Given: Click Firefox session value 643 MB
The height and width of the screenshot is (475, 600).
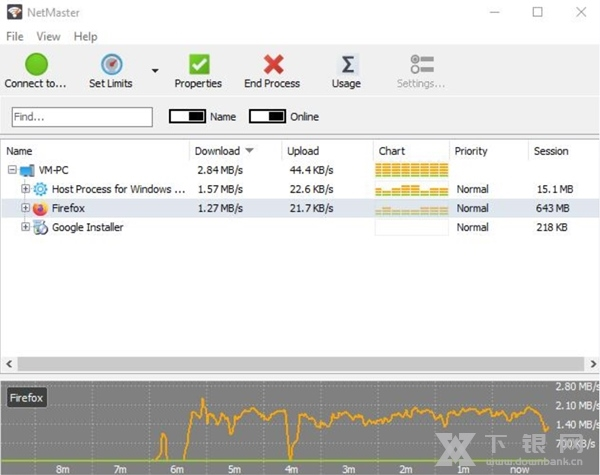Looking at the screenshot, I should [x=553, y=208].
